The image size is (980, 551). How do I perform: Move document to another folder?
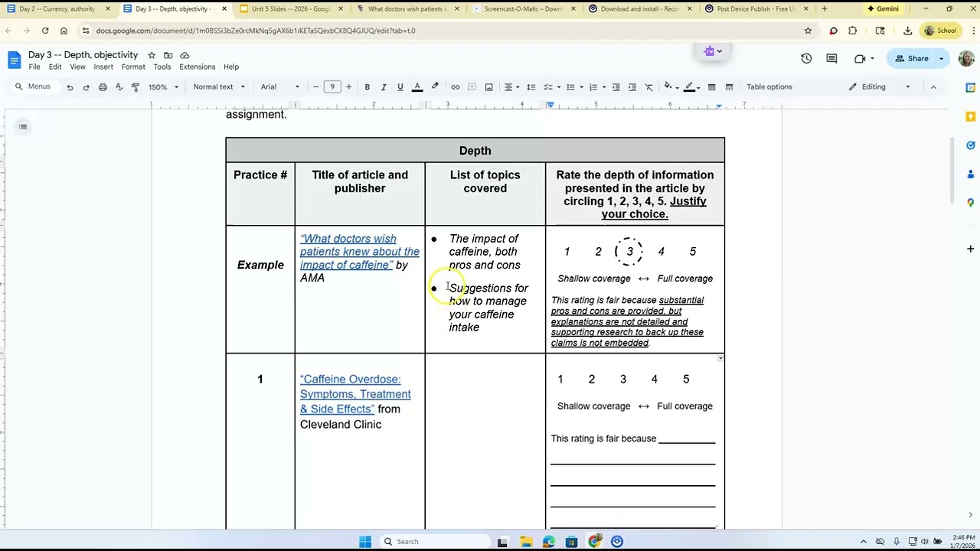click(x=168, y=55)
